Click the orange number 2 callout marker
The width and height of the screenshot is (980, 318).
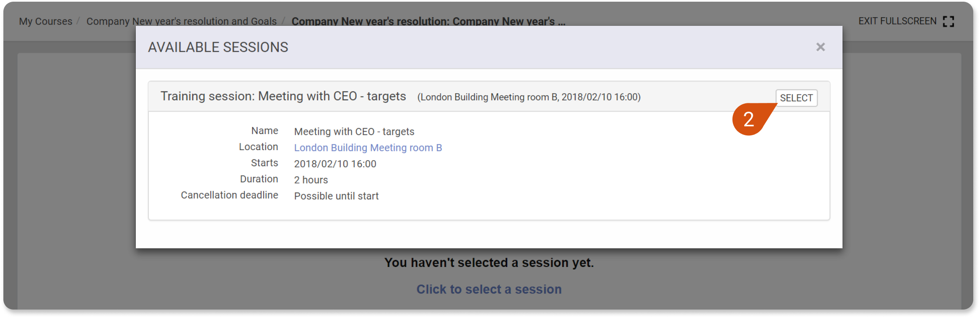point(749,119)
